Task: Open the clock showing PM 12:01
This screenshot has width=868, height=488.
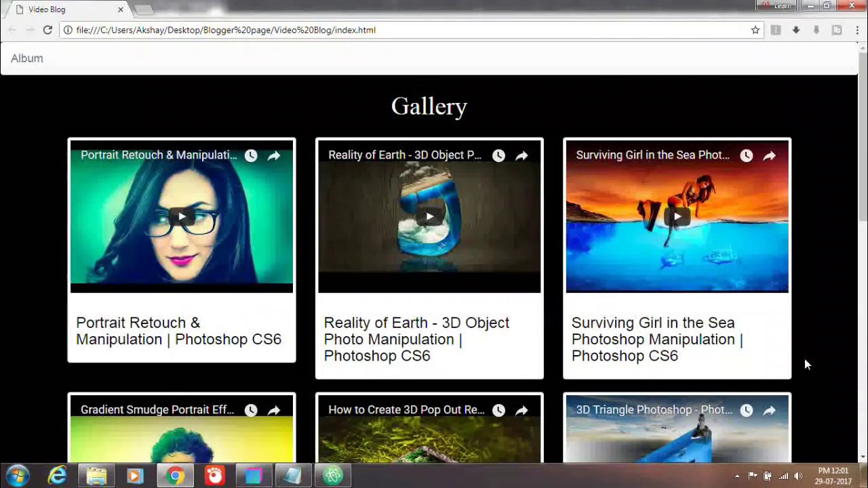Action: (x=834, y=476)
